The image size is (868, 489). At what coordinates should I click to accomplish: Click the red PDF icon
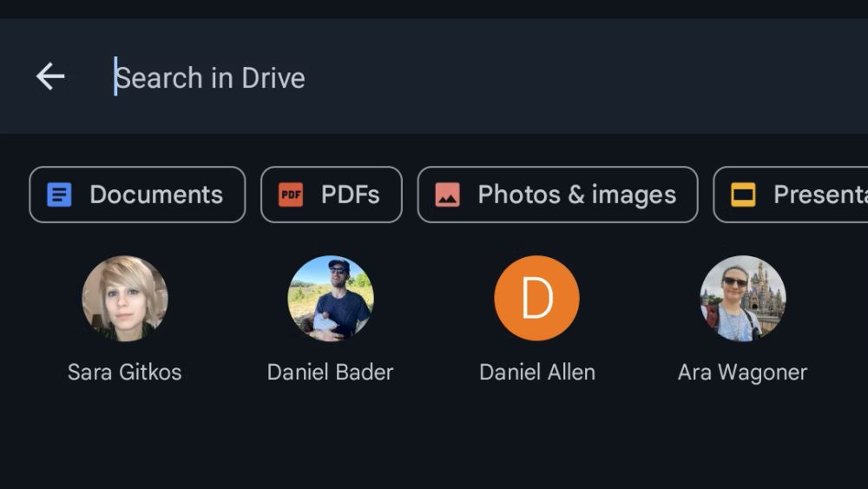coord(291,195)
